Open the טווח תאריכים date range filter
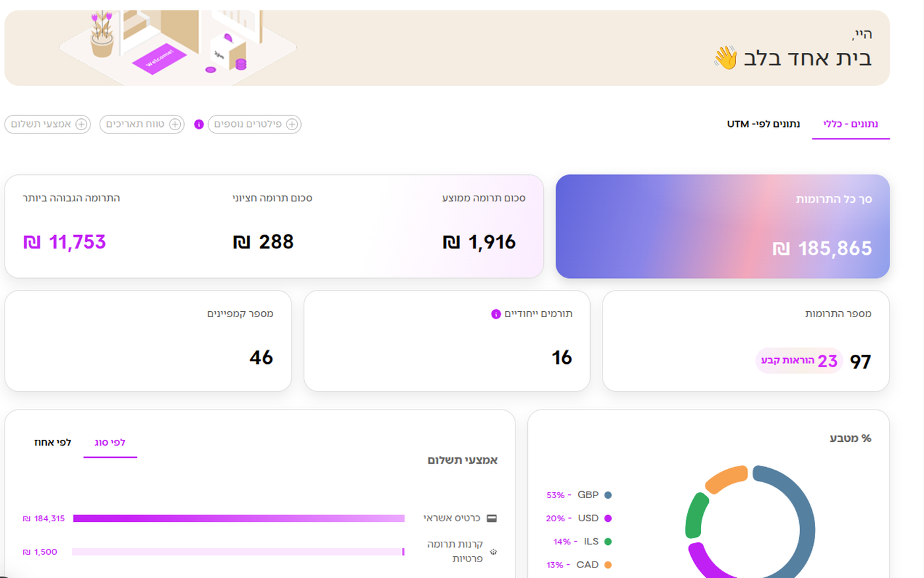The image size is (924, 578). tap(142, 124)
